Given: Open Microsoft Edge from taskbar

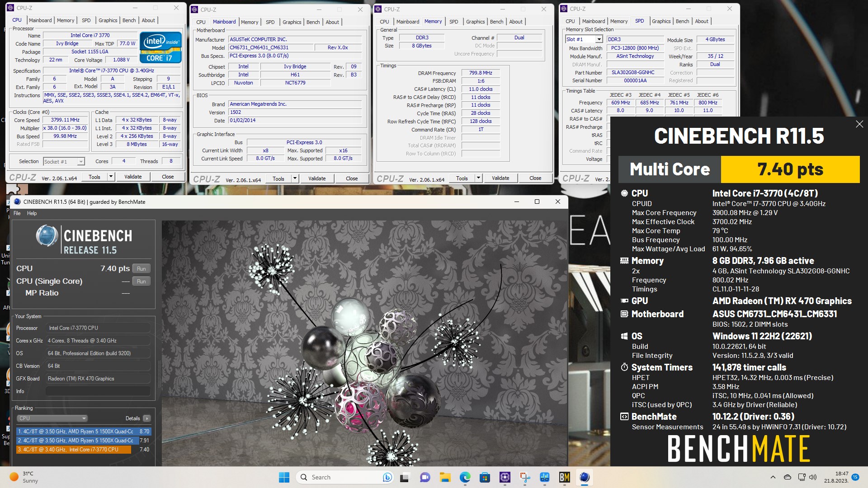Looking at the screenshot, I should [465, 477].
